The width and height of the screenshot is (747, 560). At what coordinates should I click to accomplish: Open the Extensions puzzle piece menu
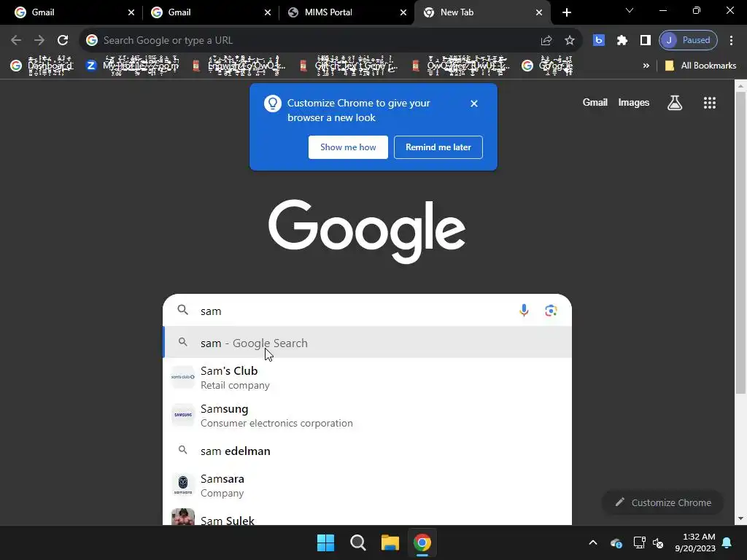[622, 41]
